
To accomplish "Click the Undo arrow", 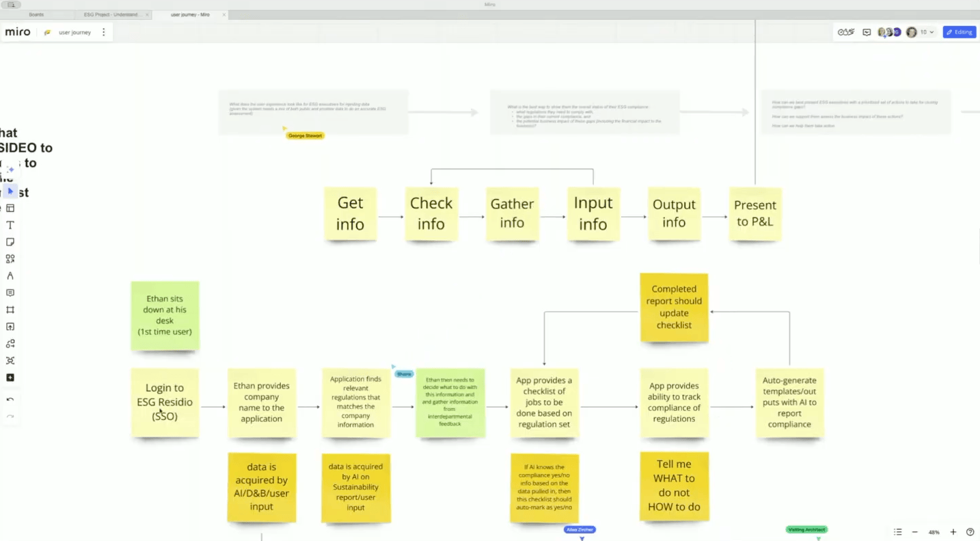I will [x=10, y=399].
